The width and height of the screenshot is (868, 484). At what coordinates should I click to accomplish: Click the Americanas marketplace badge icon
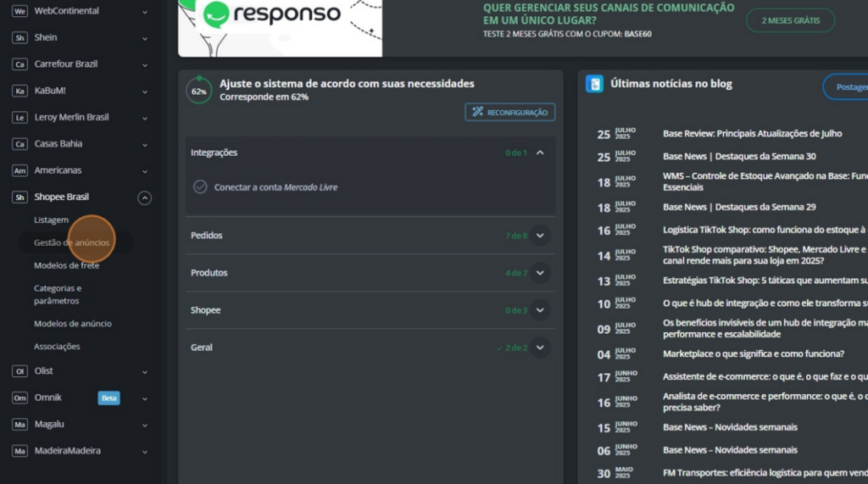(x=19, y=170)
